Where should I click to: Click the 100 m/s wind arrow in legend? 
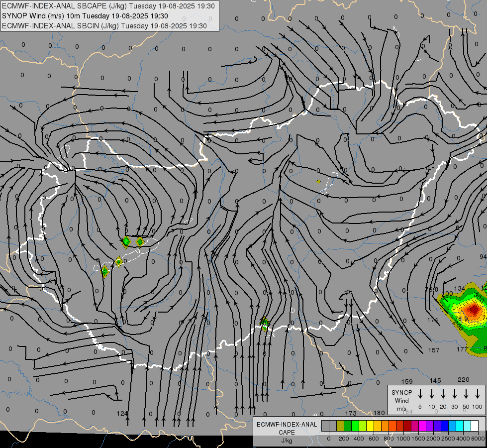click(478, 394)
